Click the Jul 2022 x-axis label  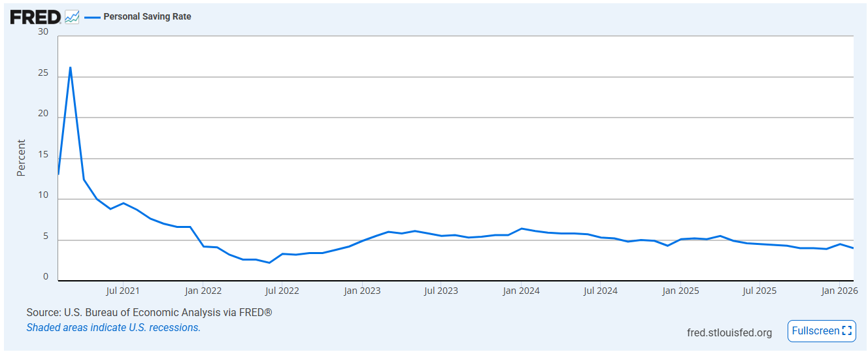(x=282, y=291)
